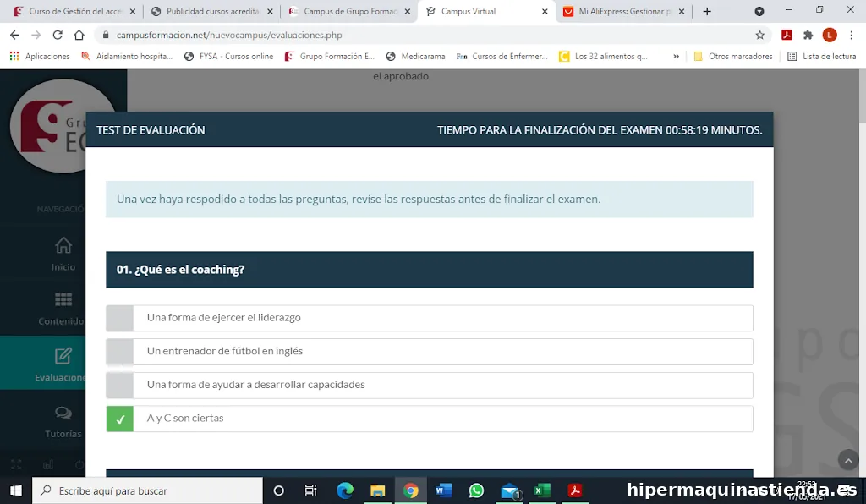Open Task View in the taskbar
This screenshot has width=866, height=504.
pos(311,490)
